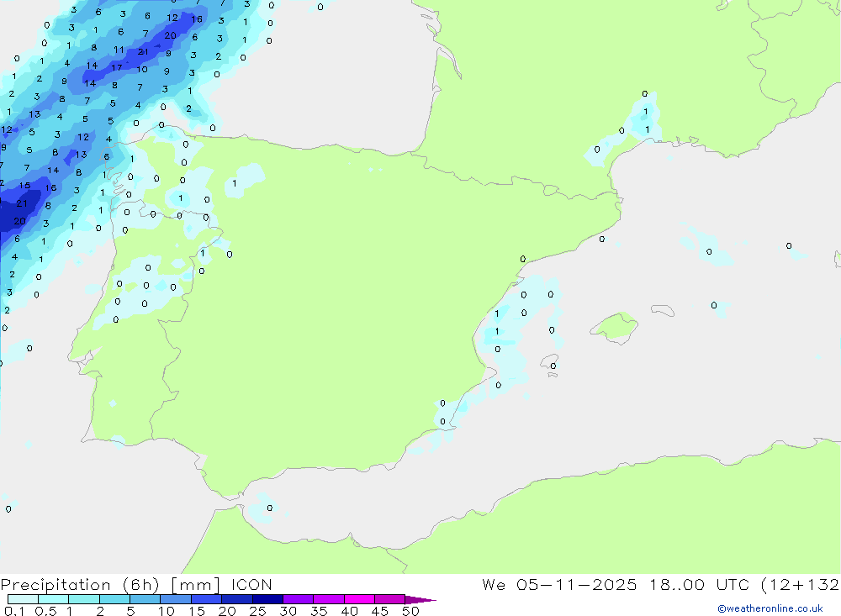The image size is (841, 616).
Task: Pick the 1–2 mm legend color swatch
Action: [83, 599]
